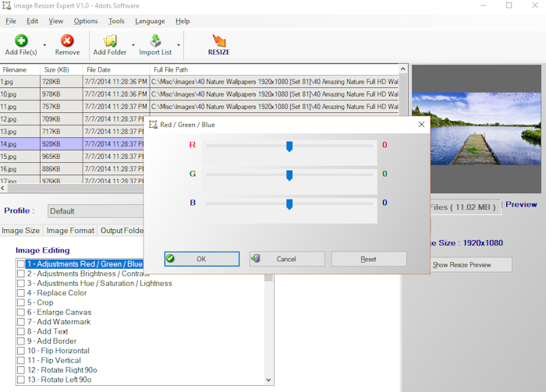Open the Help menu

[x=183, y=21]
